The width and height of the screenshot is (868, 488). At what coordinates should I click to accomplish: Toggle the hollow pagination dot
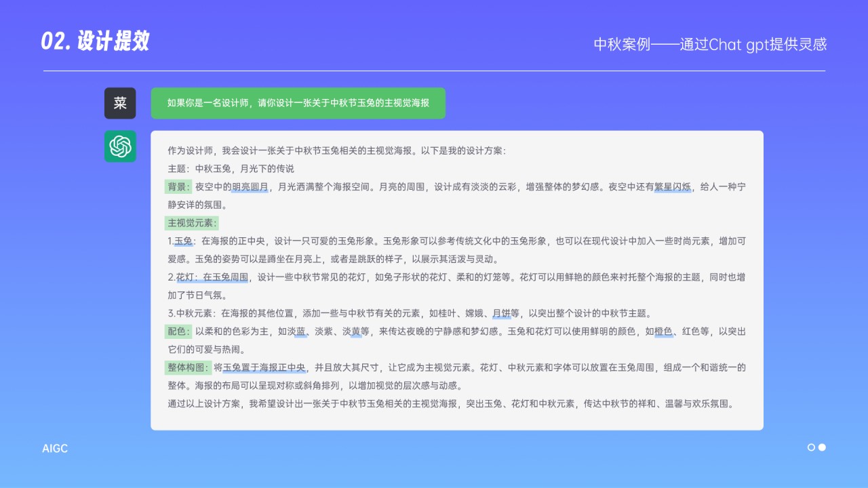pyautogui.click(x=811, y=447)
